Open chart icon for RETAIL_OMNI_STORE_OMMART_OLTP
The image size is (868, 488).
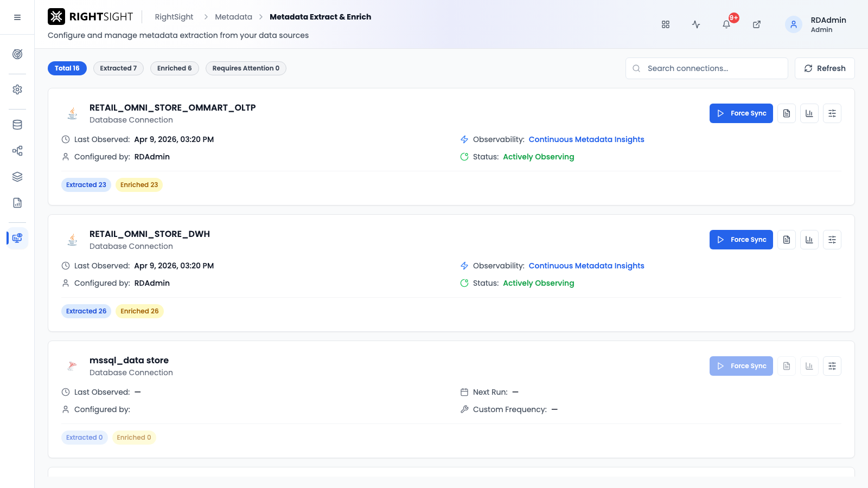809,113
